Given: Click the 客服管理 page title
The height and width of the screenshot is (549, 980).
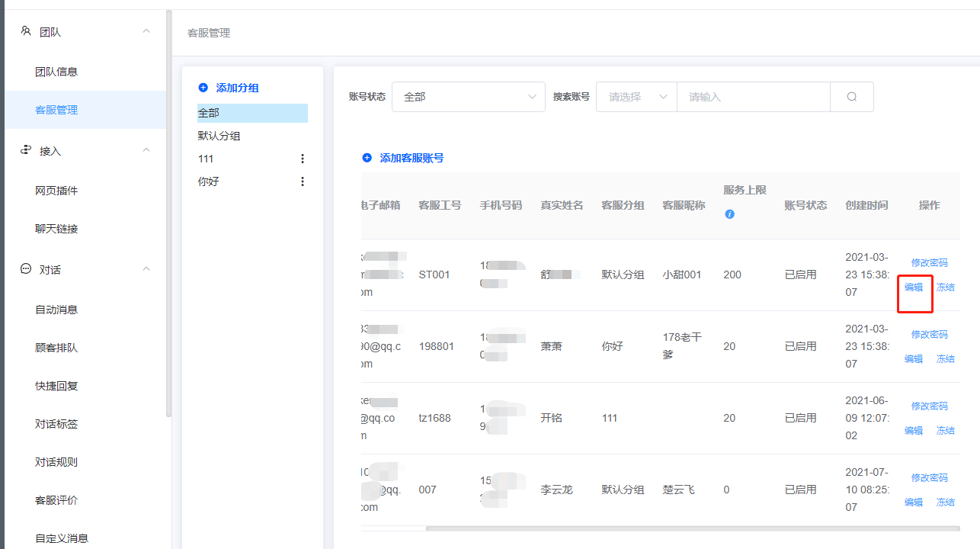Looking at the screenshot, I should tap(209, 33).
